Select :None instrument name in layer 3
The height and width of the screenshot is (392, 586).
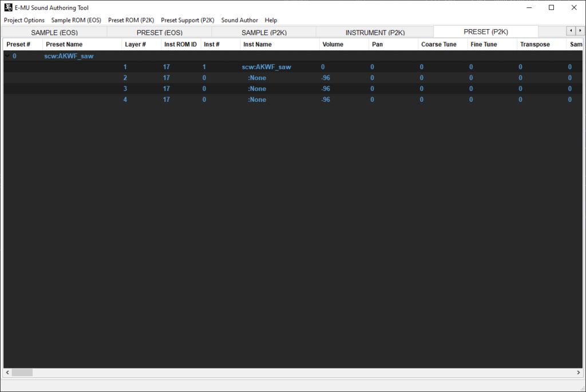[x=257, y=89]
